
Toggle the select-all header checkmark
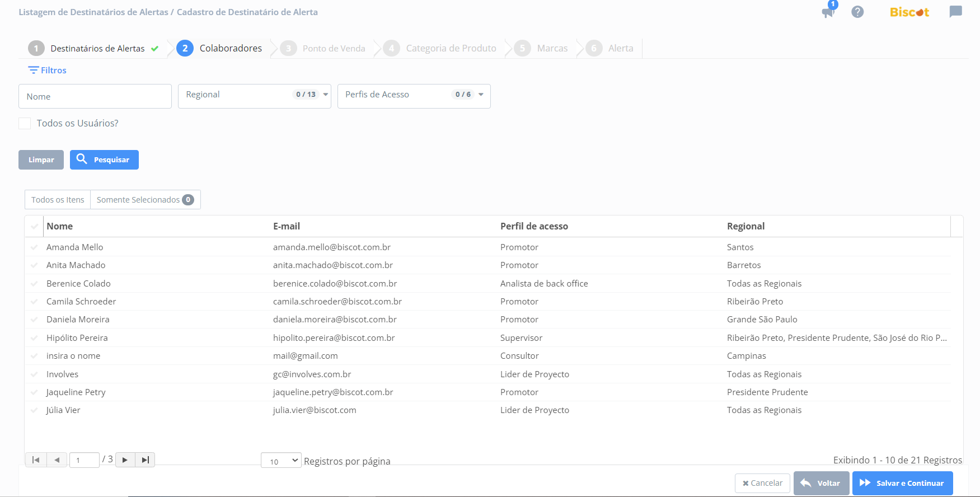pyautogui.click(x=35, y=226)
